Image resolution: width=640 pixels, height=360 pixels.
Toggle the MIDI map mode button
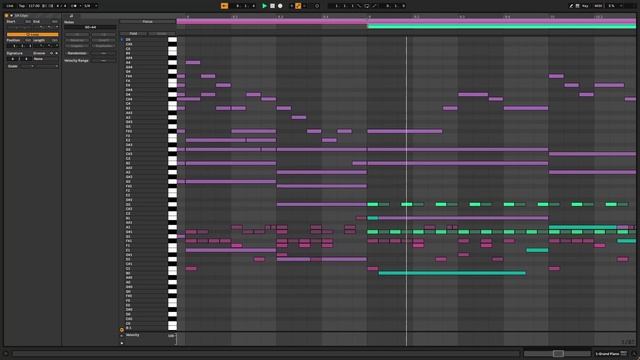(598, 6)
